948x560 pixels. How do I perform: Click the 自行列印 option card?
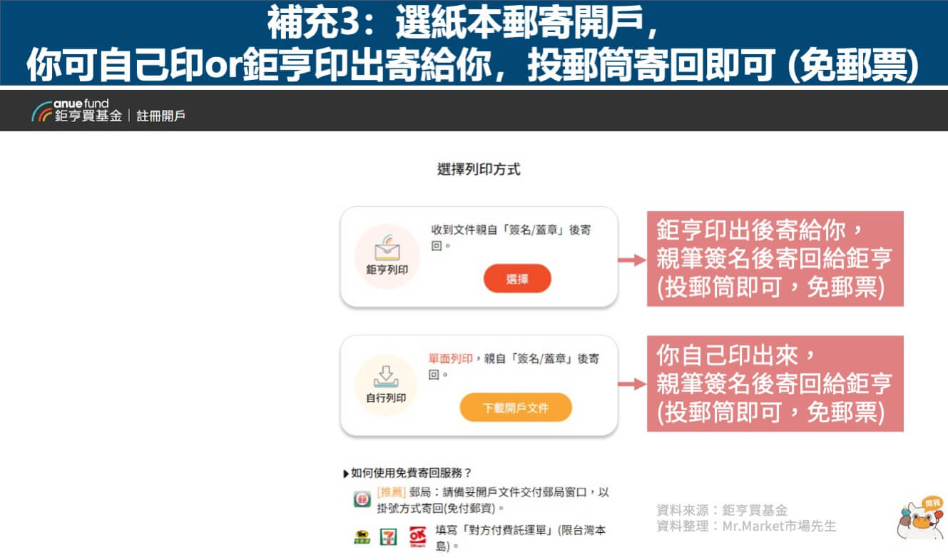pos(479,385)
